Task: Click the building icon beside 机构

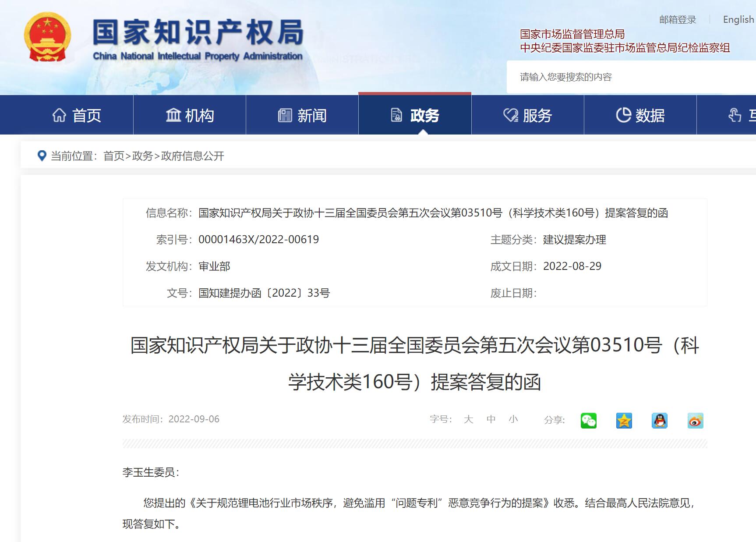Action: tap(173, 115)
